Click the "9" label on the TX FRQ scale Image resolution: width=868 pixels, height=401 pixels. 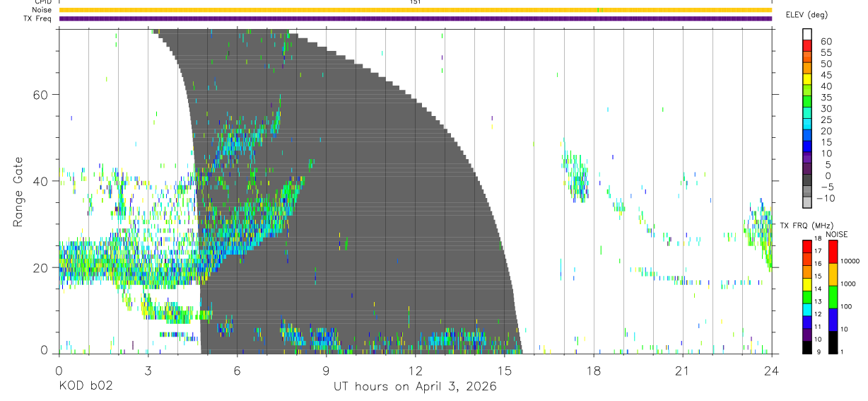818,352
